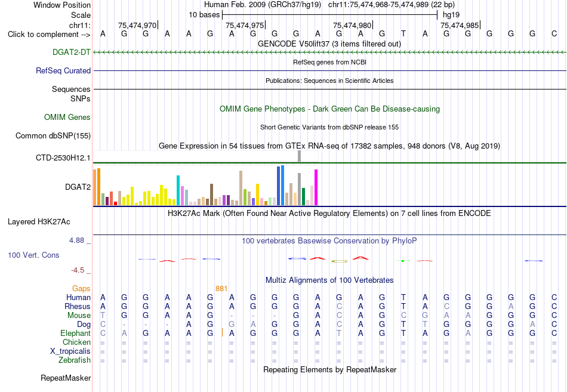Click the green DGAT2-DT gene arrow line
This screenshot has width=567, height=392.
tap(329, 53)
